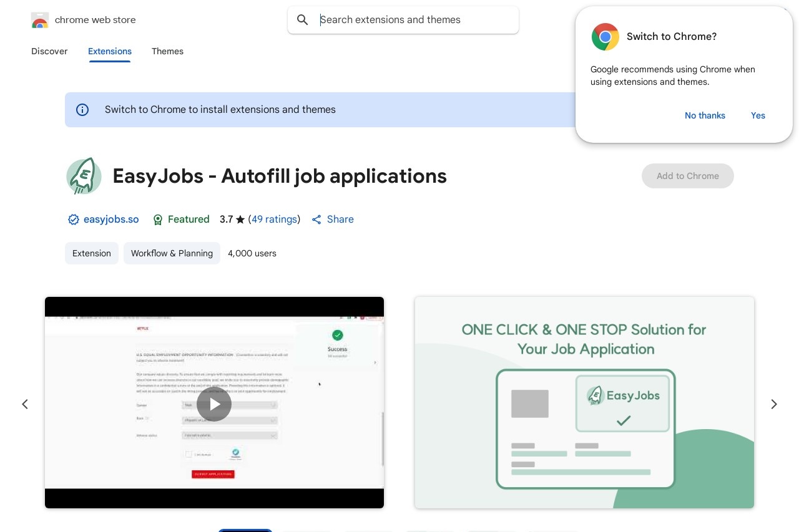Click the 'Featured' label text
Screen dimensions: 799x532
[189, 220]
